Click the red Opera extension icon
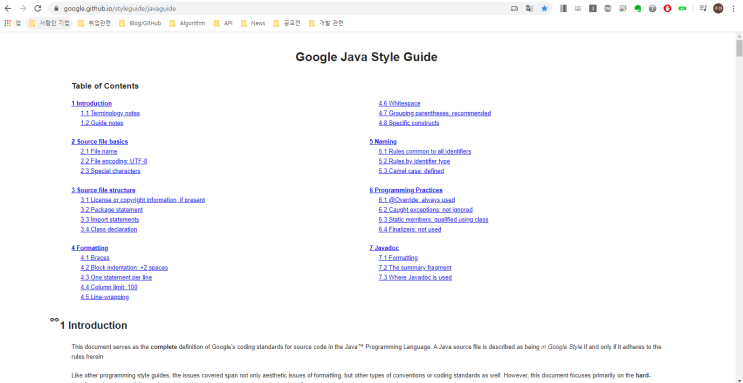The width and height of the screenshot is (743, 383). point(667,9)
